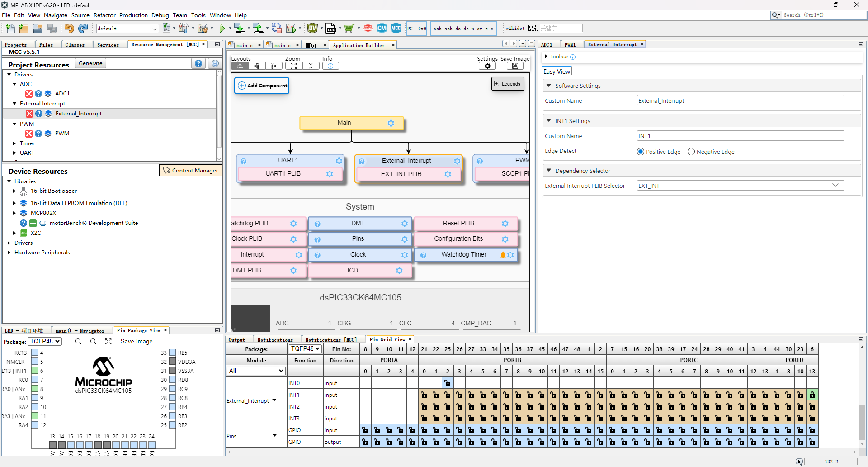
Task: Open the default configuration dropdown
Action: click(x=127, y=29)
